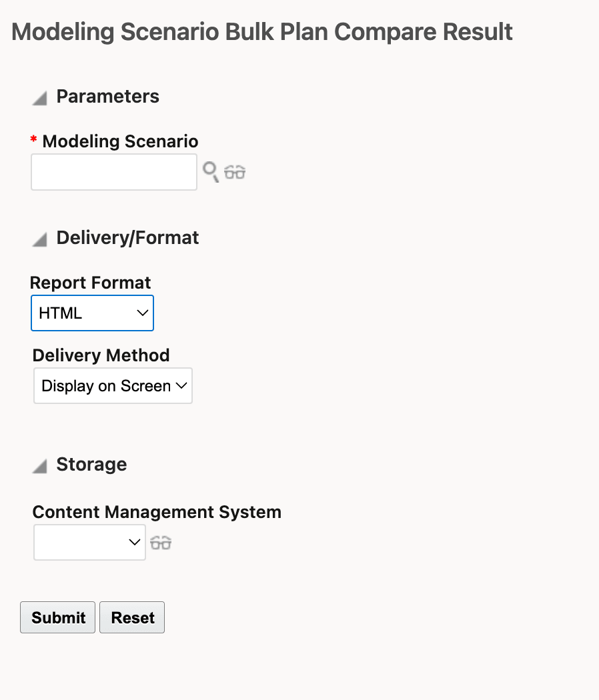Screen dimensions: 599x700
Task: Click the glasses icon beside Content Management System
Action: pos(161,543)
